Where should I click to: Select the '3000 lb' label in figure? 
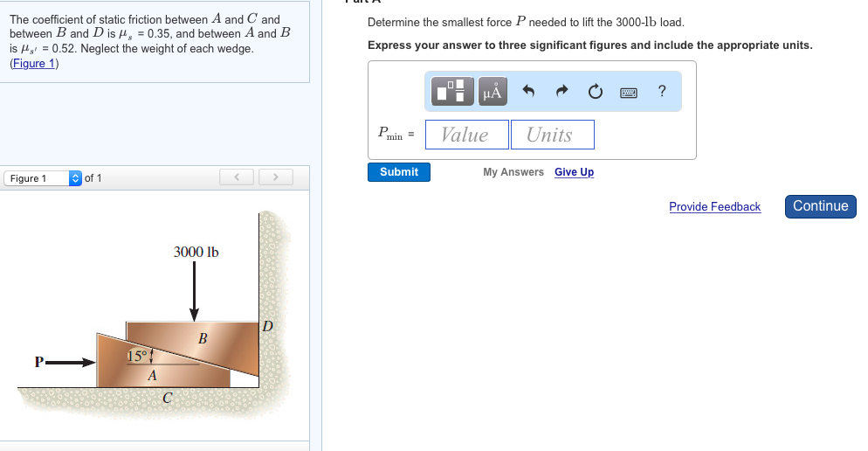[x=196, y=252]
